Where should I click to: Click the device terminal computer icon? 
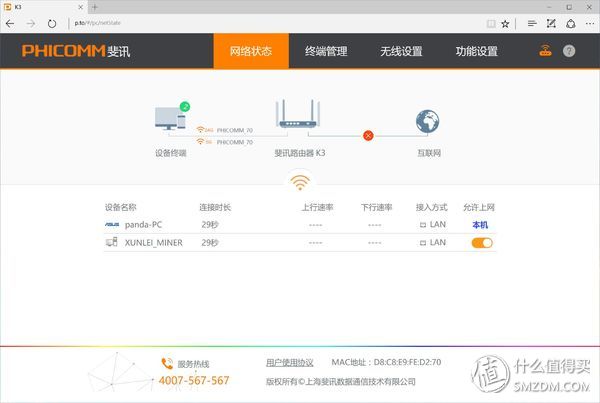pos(170,118)
